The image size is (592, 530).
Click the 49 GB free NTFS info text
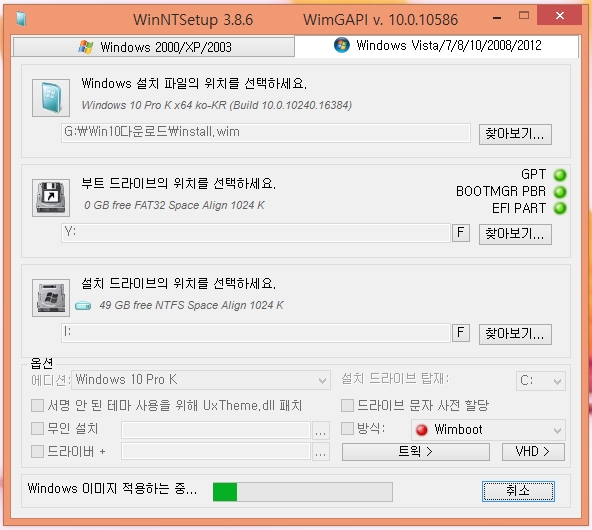(191, 305)
